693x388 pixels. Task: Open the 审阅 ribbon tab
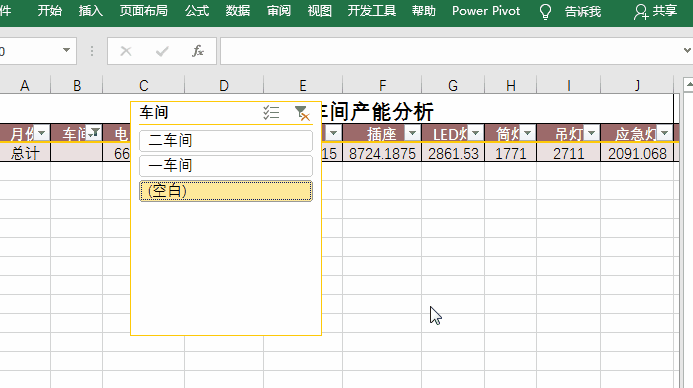point(279,11)
